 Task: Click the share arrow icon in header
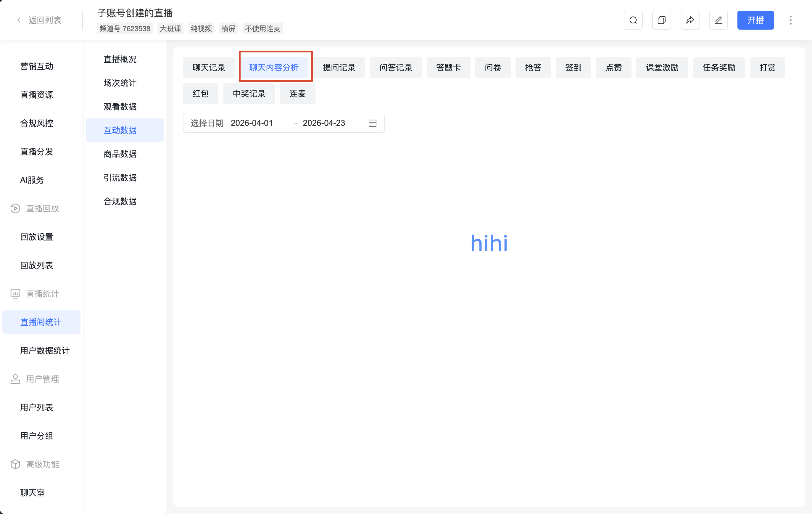click(690, 20)
